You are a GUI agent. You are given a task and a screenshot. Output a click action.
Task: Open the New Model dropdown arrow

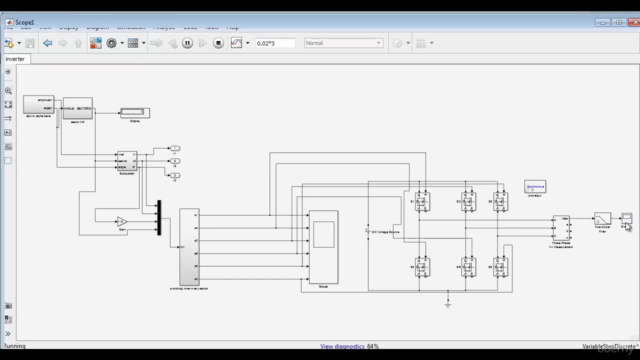point(19,43)
